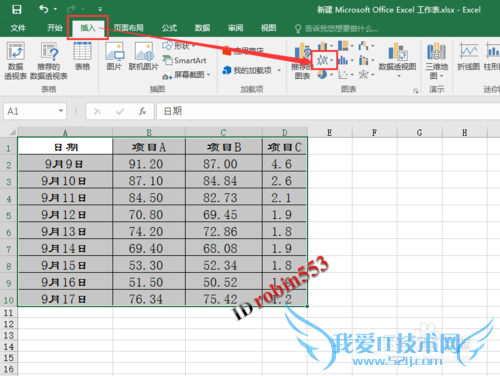This screenshot has height=376, width=500.
Task: Open the 数据 (Data) tab
Action: 202,28
